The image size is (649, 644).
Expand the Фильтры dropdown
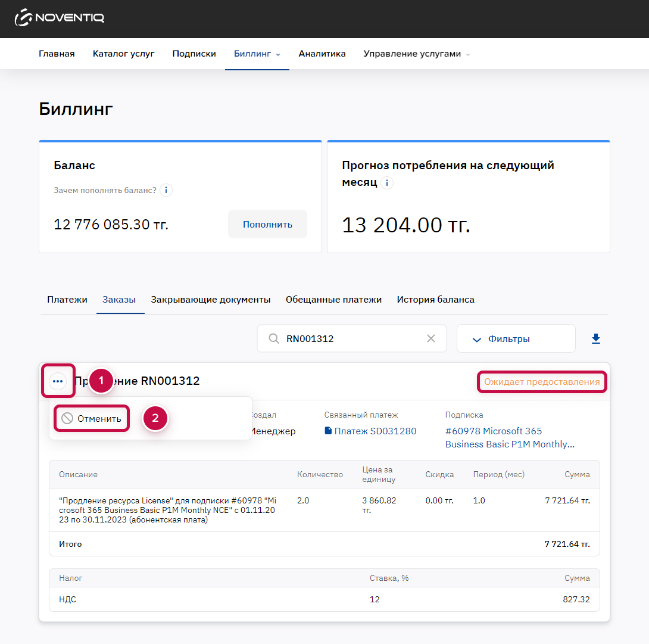point(516,339)
